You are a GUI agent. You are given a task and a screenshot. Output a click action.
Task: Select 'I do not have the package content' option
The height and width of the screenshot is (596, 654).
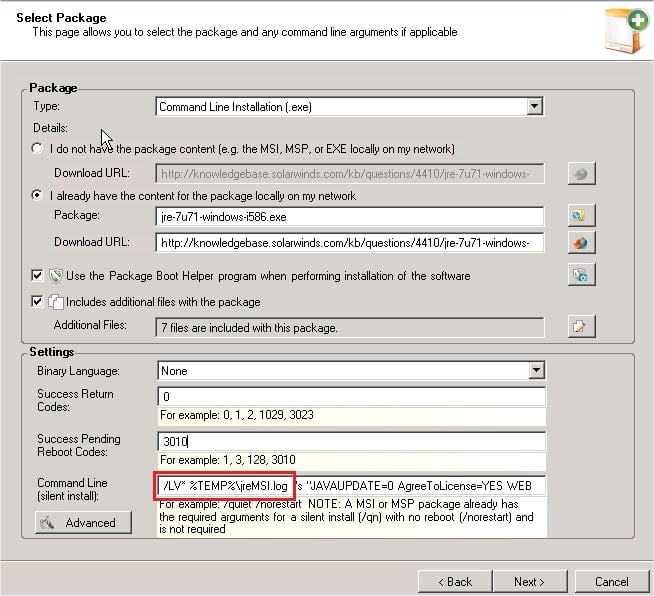click(x=37, y=148)
